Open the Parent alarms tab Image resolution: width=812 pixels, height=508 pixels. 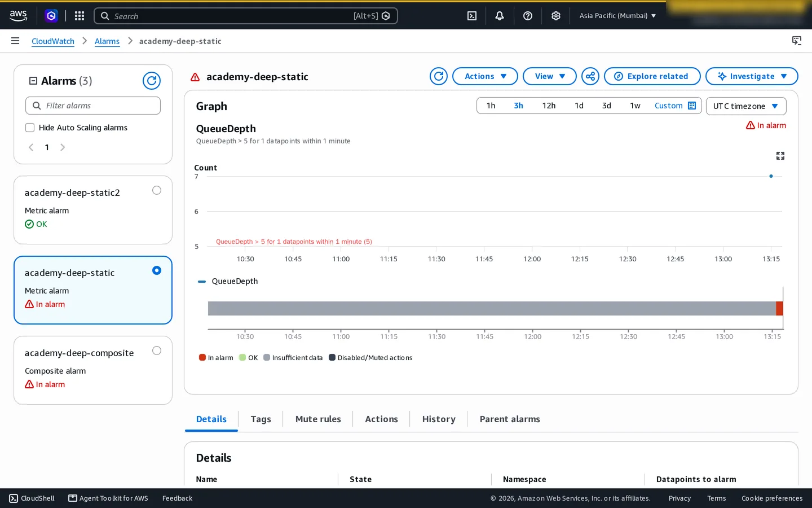pyautogui.click(x=510, y=419)
